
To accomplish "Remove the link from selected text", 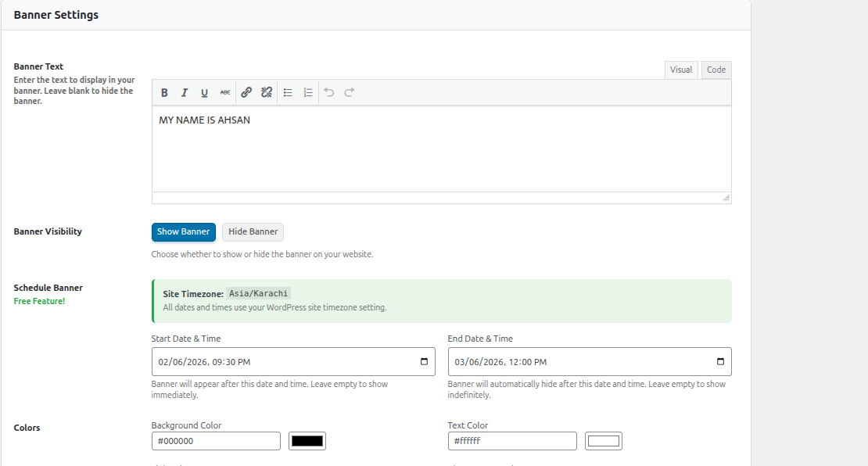I will pos(267,92).
